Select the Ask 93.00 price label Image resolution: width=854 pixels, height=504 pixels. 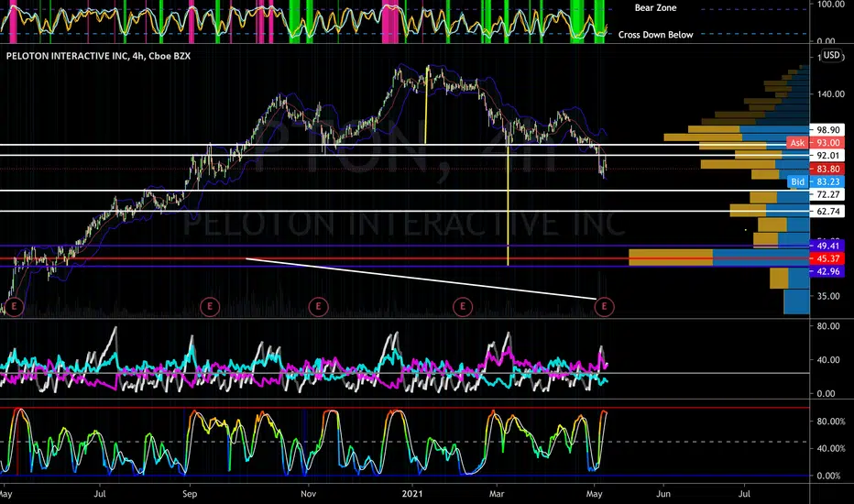[x=816, y=142]
